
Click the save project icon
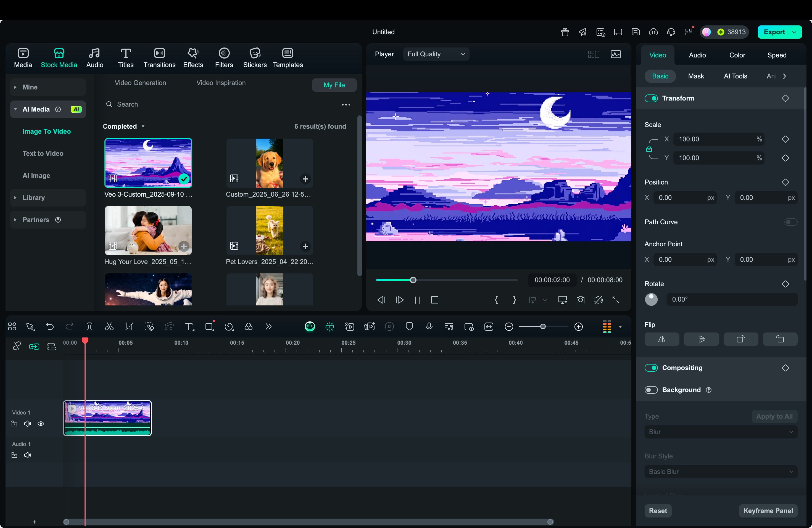636,32
